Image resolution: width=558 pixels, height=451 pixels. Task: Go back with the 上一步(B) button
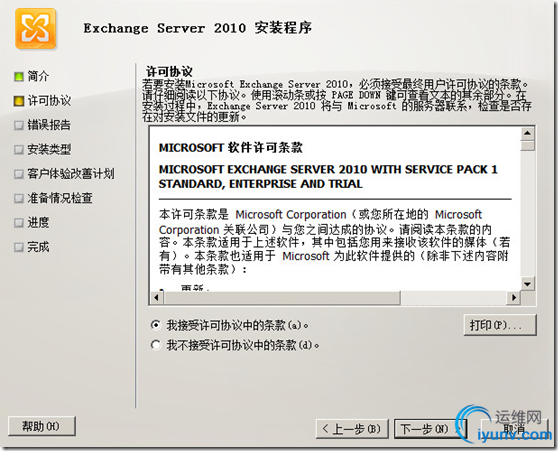pyautogui.click(x=352, y=429)
